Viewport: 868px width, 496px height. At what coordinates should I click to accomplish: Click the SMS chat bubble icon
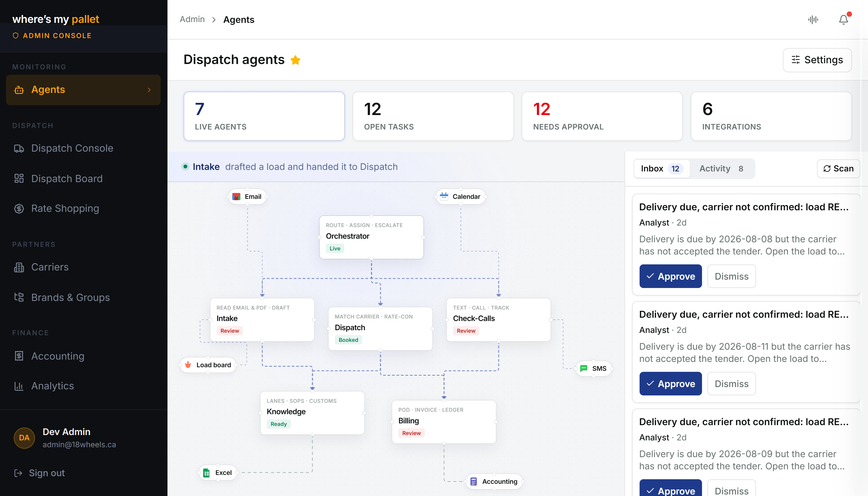(x=584, y=368)
